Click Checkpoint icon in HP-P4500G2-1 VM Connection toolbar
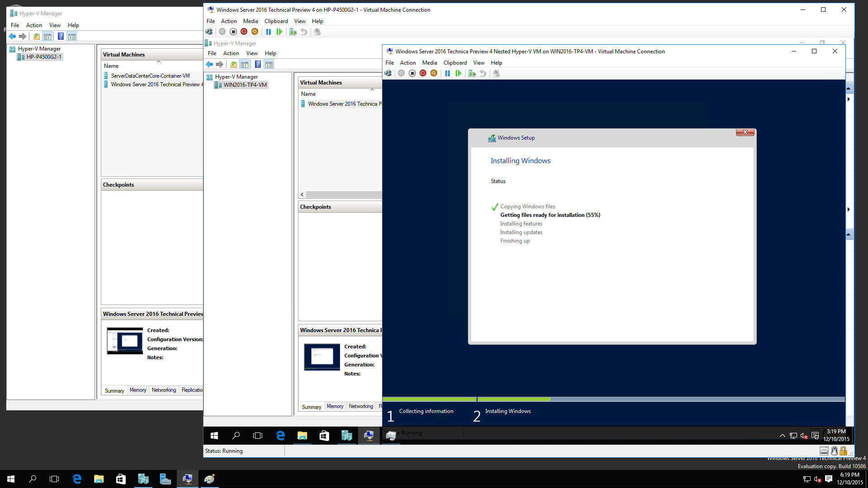868x488 pixels. point(293,32)
